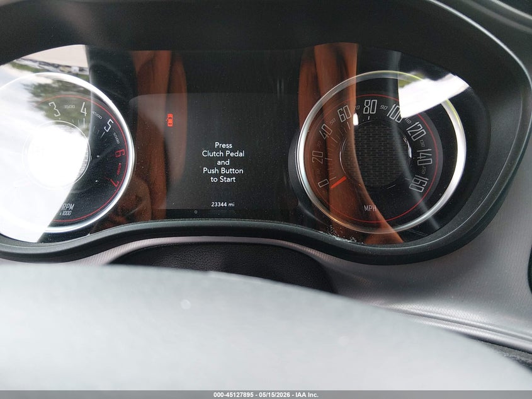Click the 5 on tachometer
The image size is (532, 399).
click(109, 125)
